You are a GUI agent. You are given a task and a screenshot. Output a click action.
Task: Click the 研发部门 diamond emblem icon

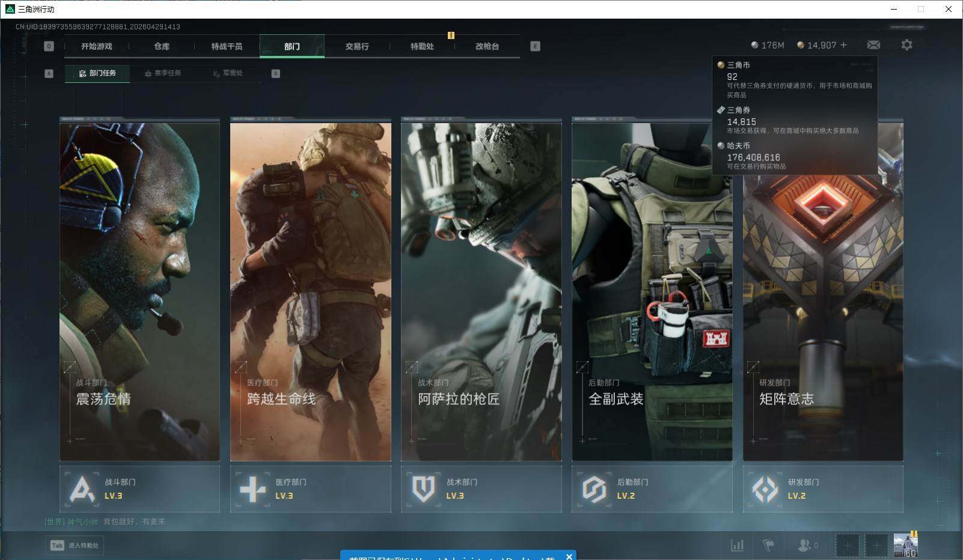[x=765, y=489]
